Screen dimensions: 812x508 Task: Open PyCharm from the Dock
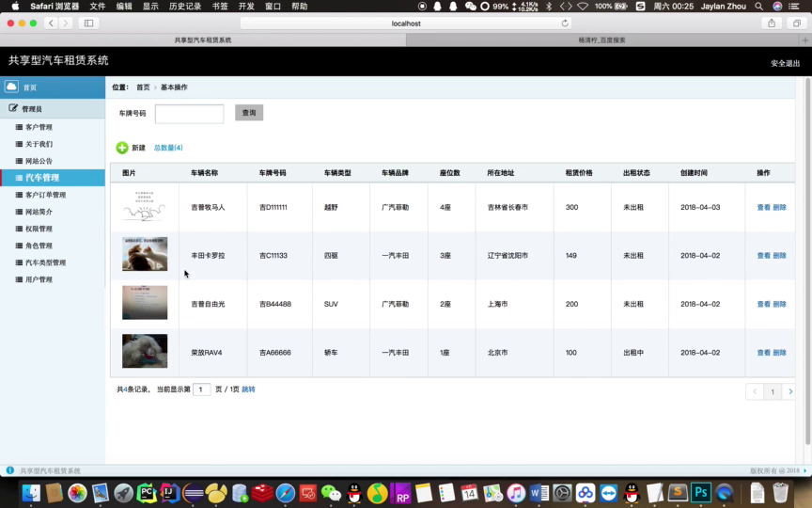tap(147, 493)
